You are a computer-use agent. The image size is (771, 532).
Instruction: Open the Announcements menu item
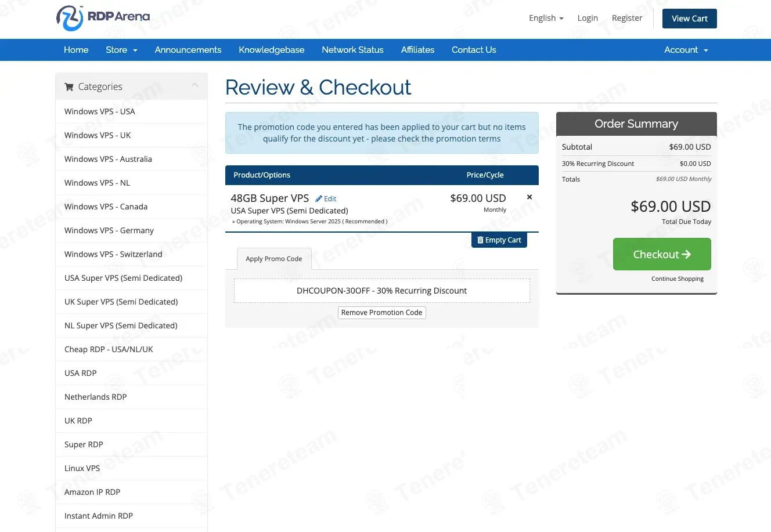tap(188, 50)
